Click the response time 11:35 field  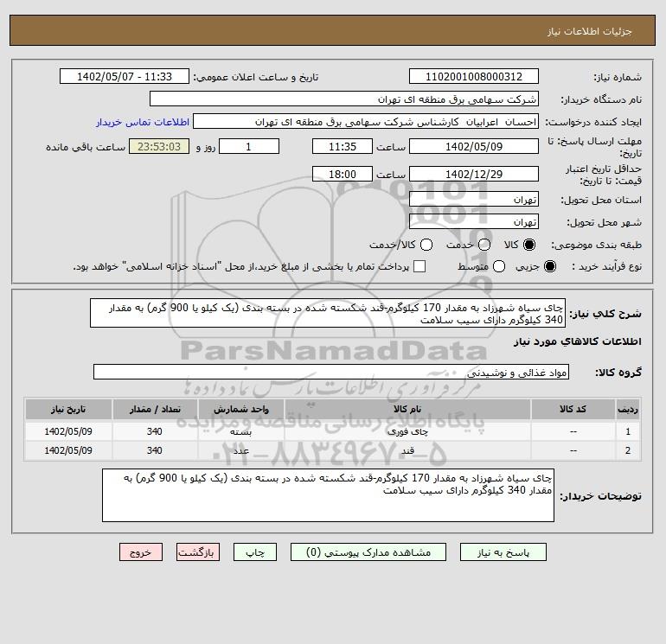click(x=343, y=146)
